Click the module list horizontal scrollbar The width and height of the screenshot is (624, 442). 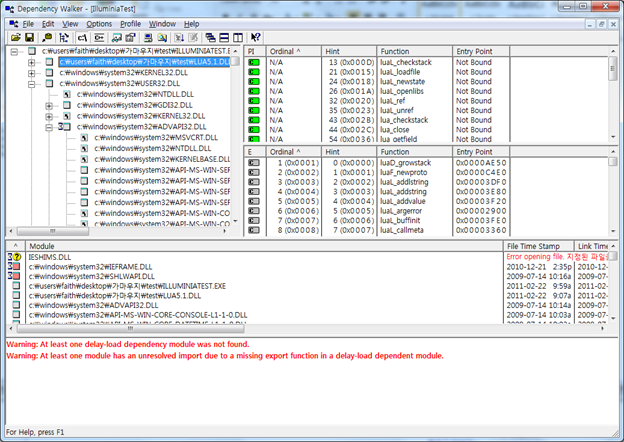tap(306, 329)
